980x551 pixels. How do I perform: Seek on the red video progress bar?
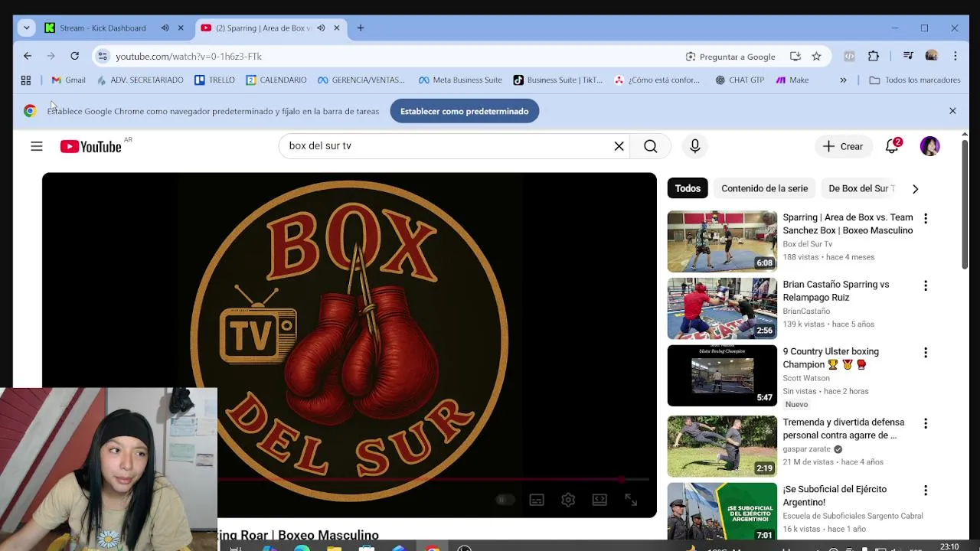click(433, 480)
